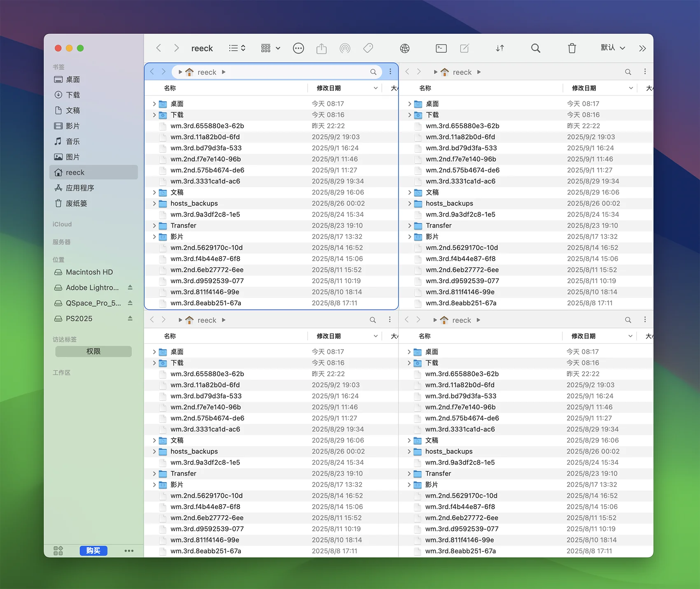
Task: Click the main toolbar search magnifier
Action: coord(535,48)
